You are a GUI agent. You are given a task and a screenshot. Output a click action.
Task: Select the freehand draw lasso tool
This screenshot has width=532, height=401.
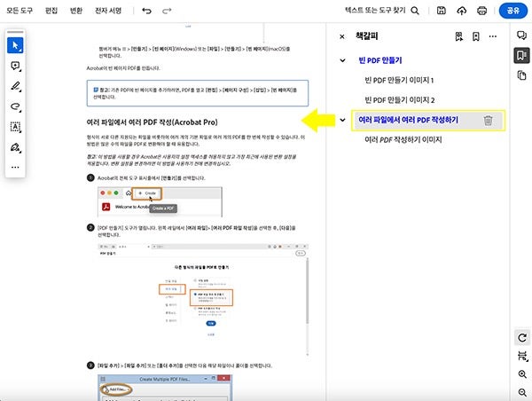pos(15,106)
